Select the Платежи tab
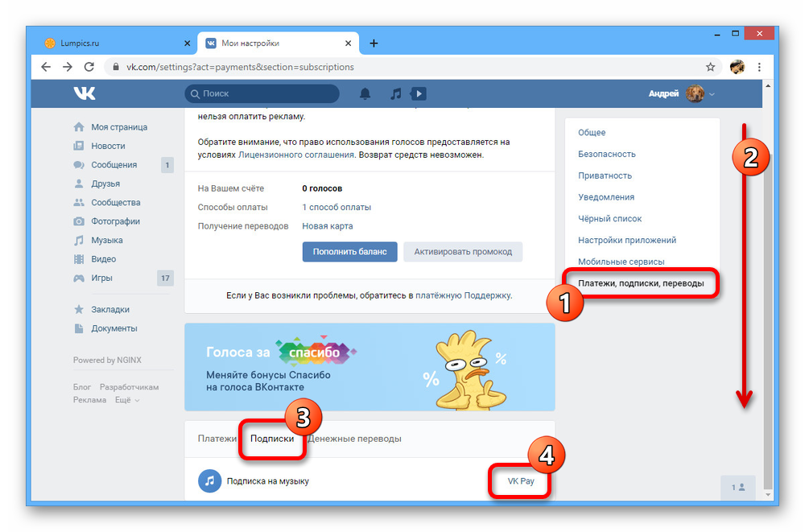The width and height of the screenshot is (805, 532). (x=217, y=439)
